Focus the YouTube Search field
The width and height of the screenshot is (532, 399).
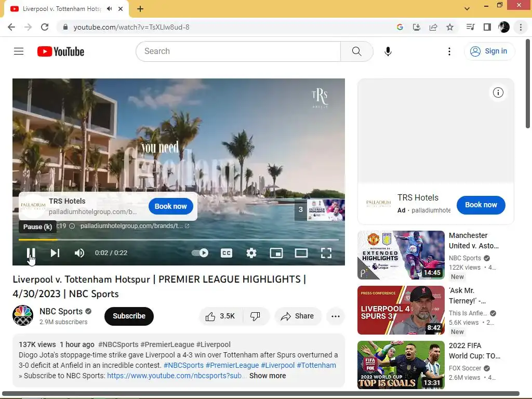[238, 51]
